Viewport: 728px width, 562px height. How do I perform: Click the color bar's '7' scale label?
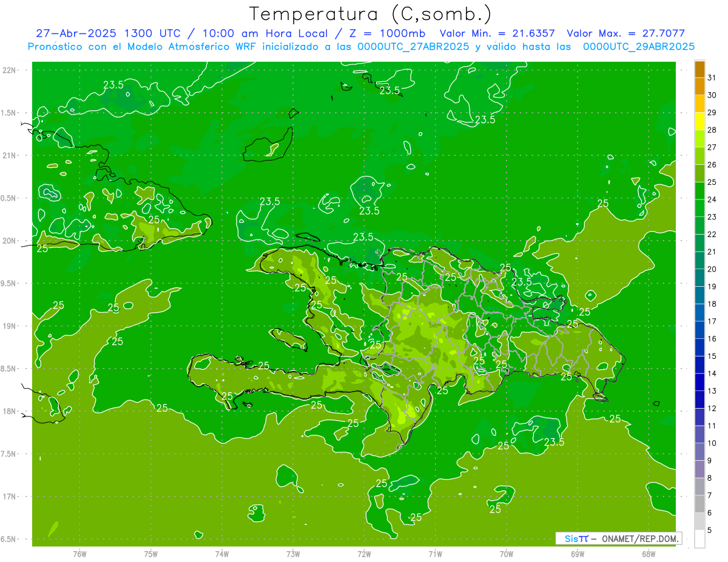(x=710, y=495)
